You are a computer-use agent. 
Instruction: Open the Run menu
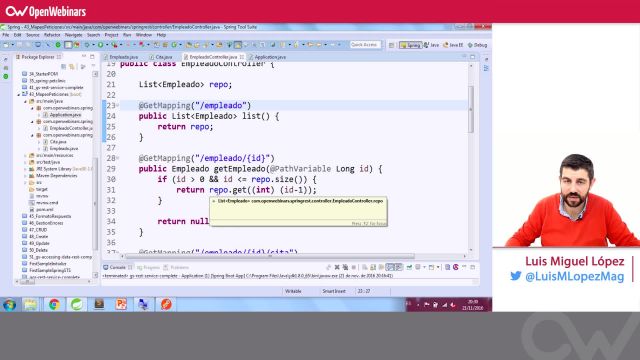[x=127, y=35]
